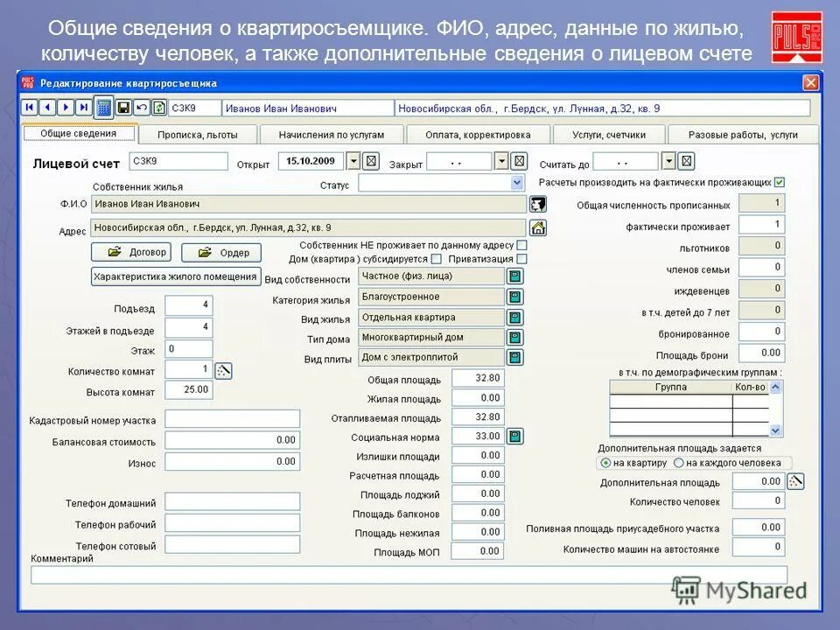Open Характеристика жилого помещения button
The height and width of the screenshot is (630, 840).
pos(176,277)
